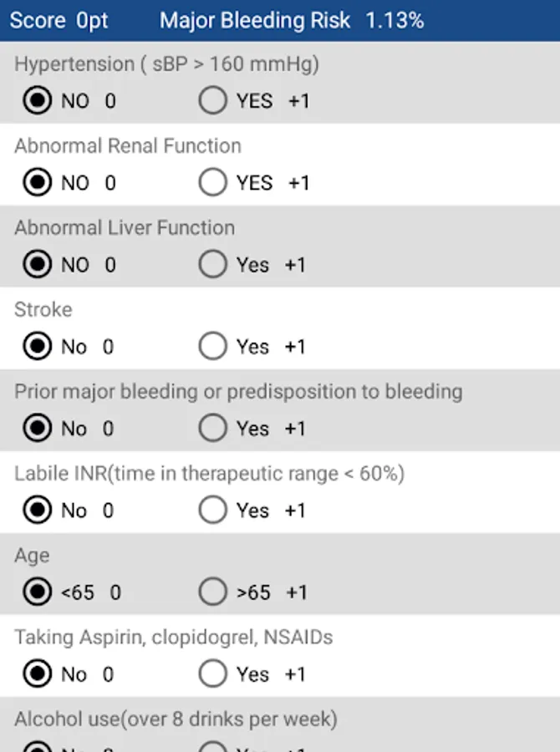Choose NO for Abnormal Renal Function
The width and height of the screenshot is (560, 752).
click(37, 183)
